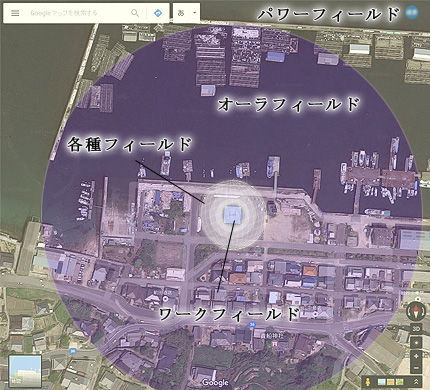Screen dimensions: 430x390
Task: Reset map orientation with compass needle
Action: tap(416, 312)
